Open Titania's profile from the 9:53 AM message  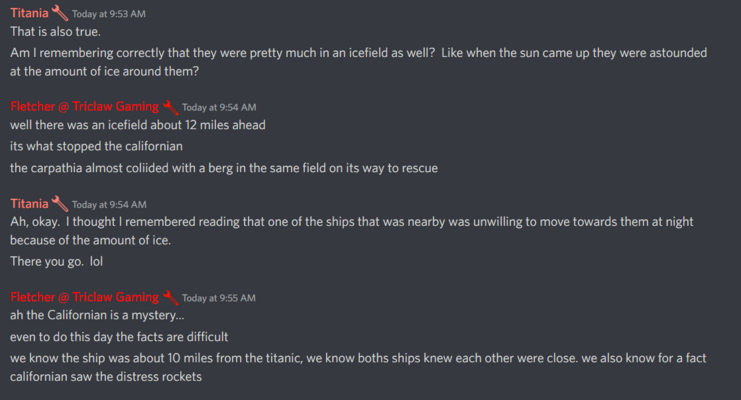pyautogui.click(x=29, y=13)
